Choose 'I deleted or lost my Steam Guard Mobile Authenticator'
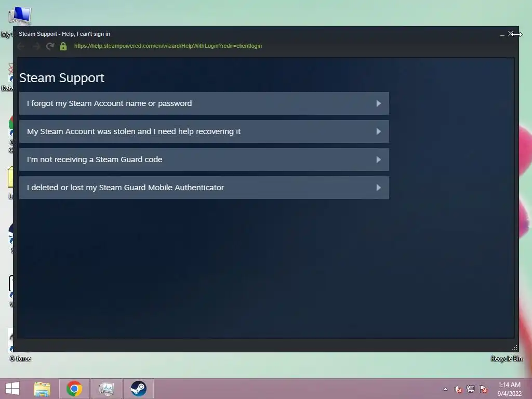This screenshot has height=399, width=532. click(x=204, y=188)
